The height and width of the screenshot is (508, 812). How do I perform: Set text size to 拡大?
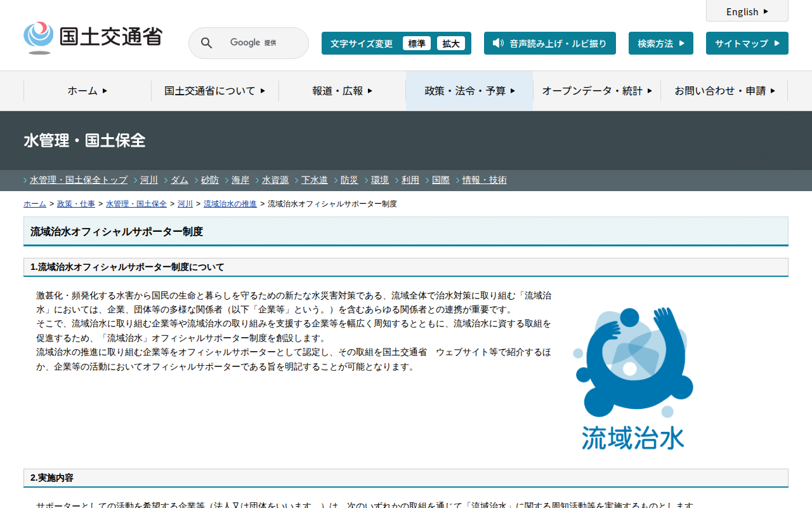[451, 44]
